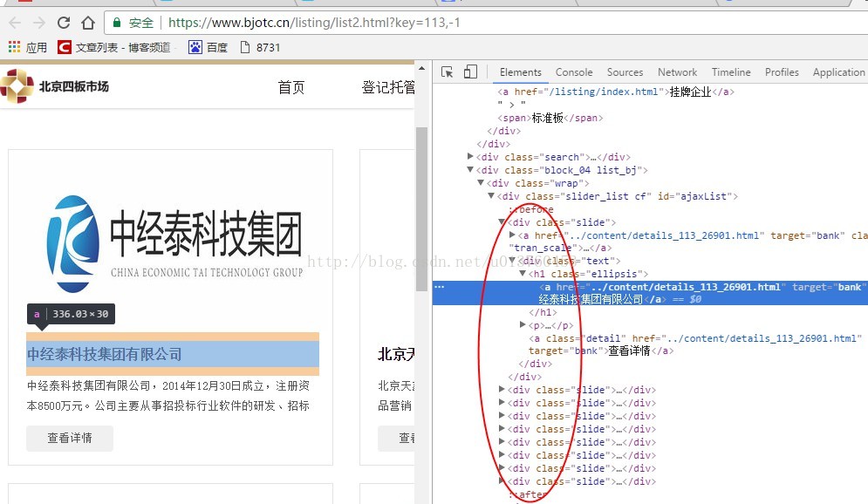868x504 pixels.
Task: Open 登记托管 in site navigation
Action: (x=388, y=87)
